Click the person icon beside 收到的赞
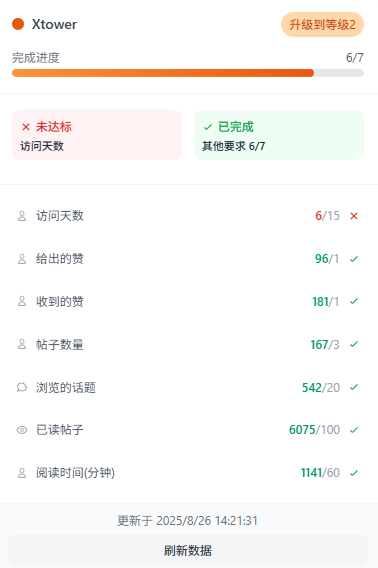Viewport: 378px width, 568px height. (x=22, y=301)
